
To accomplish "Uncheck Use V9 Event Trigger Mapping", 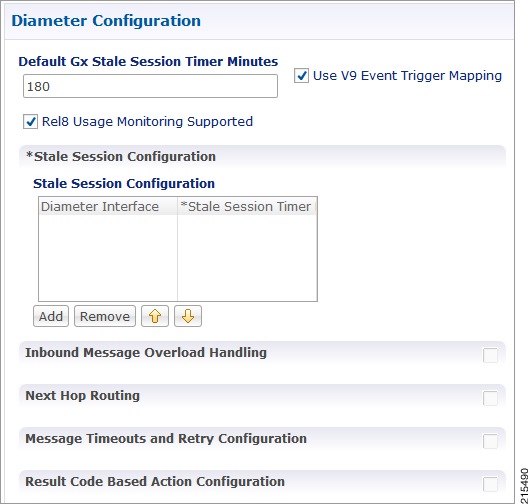I will (301, 76).
